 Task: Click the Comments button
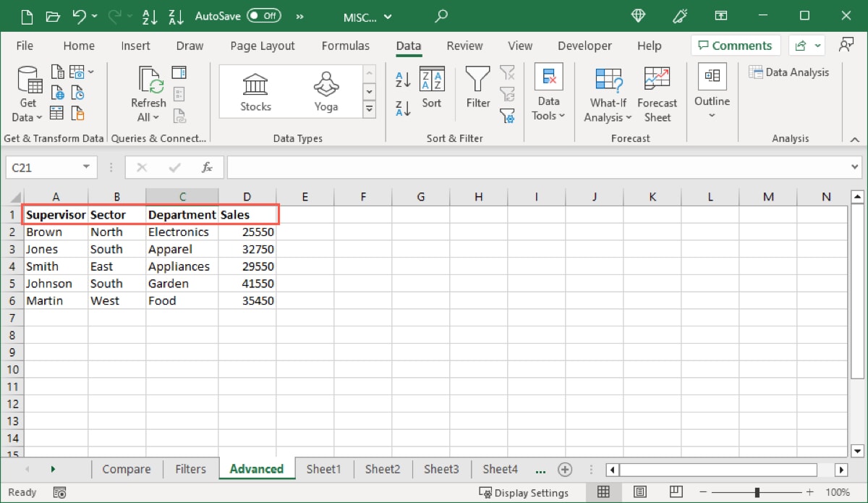click(735, 45)
